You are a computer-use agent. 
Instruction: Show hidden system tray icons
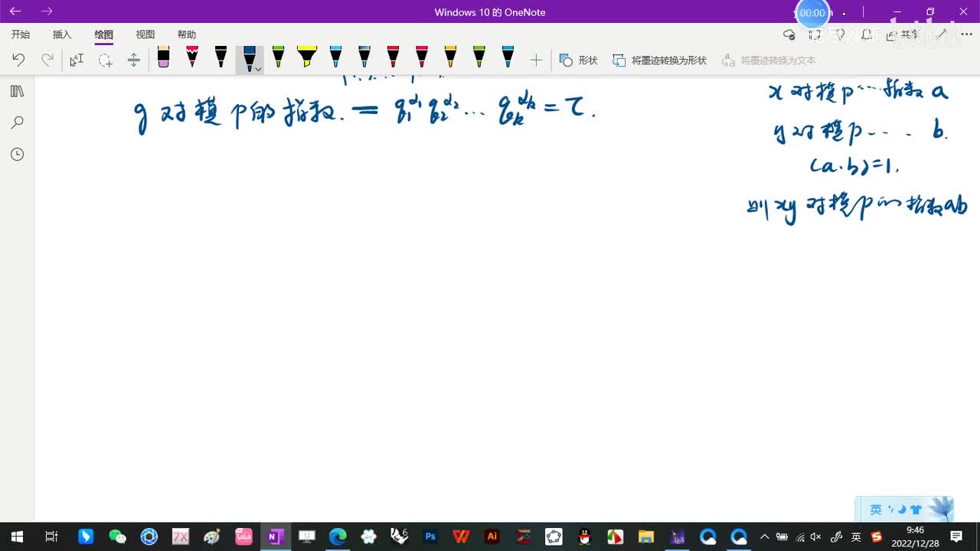[764, 536]
